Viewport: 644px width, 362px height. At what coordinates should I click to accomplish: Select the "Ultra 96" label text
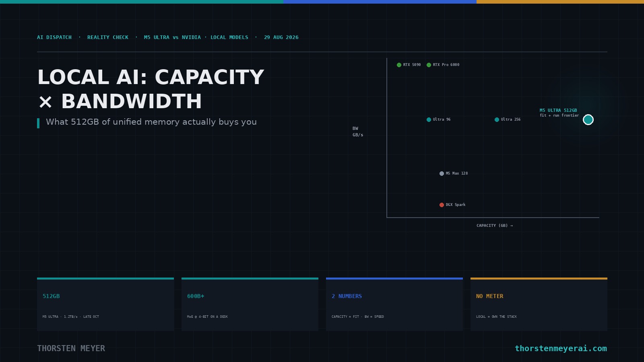(442, 119)
